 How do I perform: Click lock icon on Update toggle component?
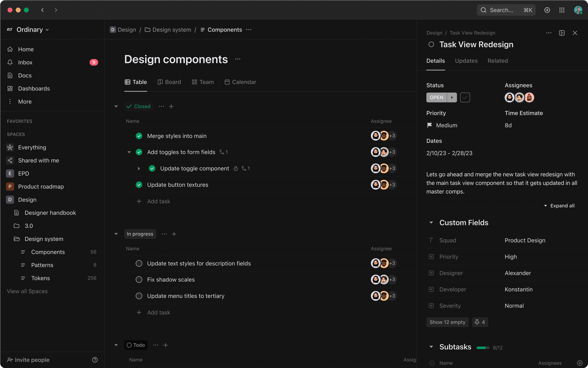[236, 168]
